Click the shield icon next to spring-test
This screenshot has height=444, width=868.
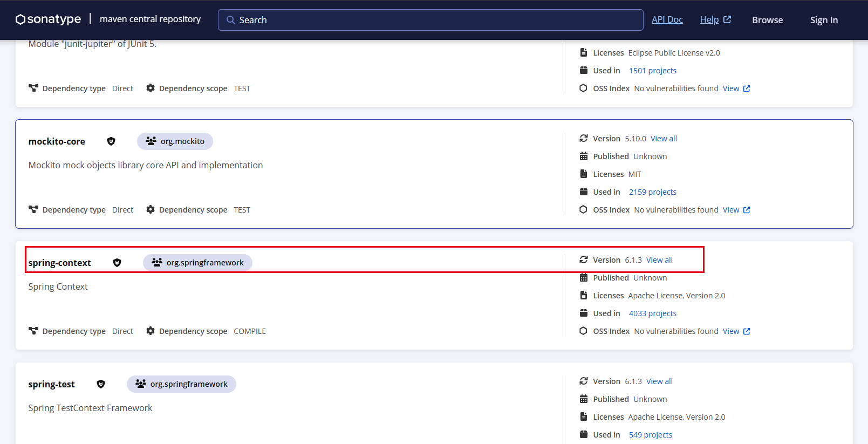pyautogui.click(x=101, y=384)
